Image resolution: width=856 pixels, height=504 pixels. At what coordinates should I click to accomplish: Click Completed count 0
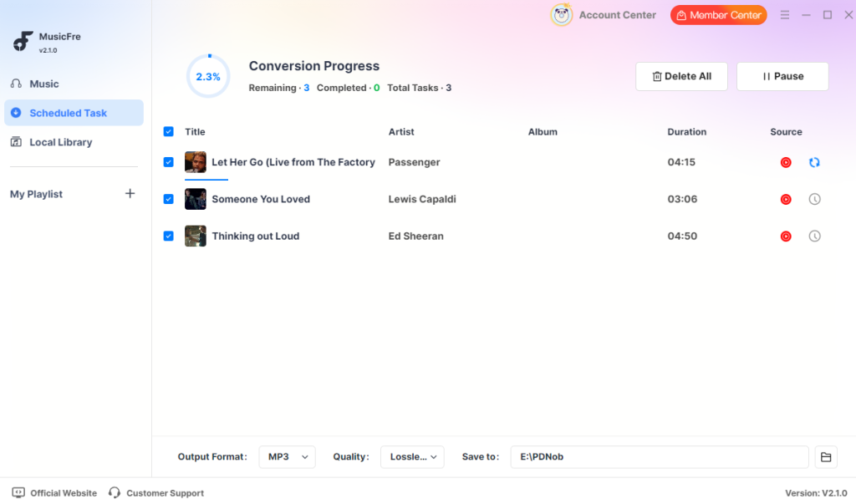[376, 88]
